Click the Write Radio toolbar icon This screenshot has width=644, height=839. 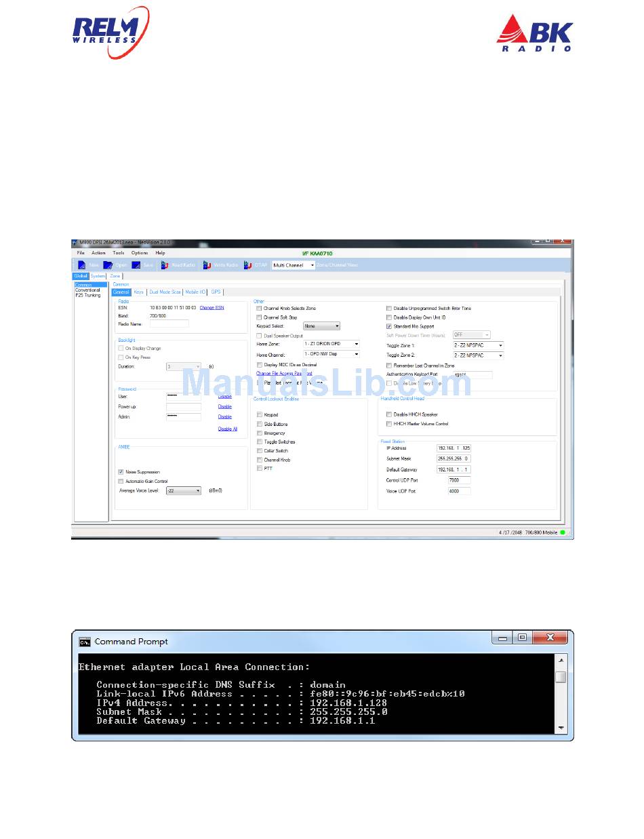tap(207, 265)
